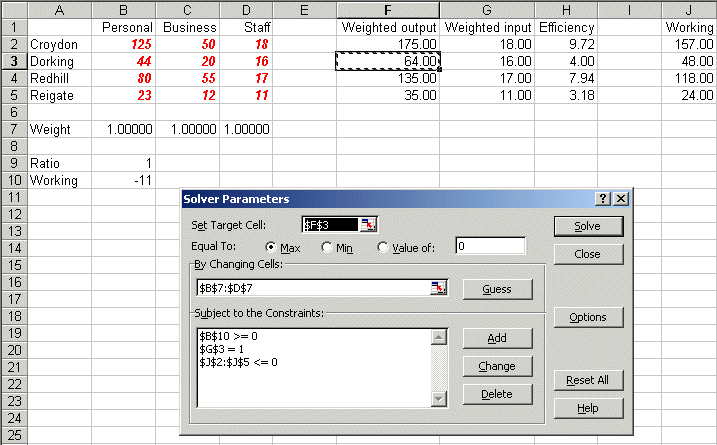Screen dimensions: 717x445
Task: Close the Solver Parameters dialog with X
Action: point(621,199)
